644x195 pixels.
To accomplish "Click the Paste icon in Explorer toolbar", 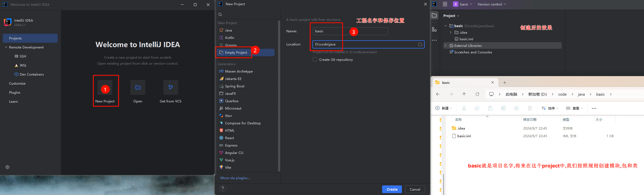I will [490, 108].
